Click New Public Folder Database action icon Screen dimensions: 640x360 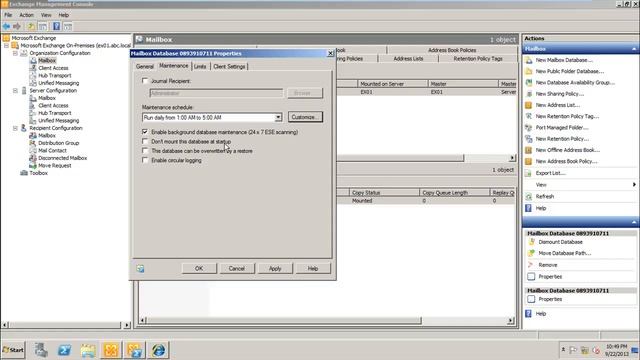pyautogui.click(x=529, y=71)
